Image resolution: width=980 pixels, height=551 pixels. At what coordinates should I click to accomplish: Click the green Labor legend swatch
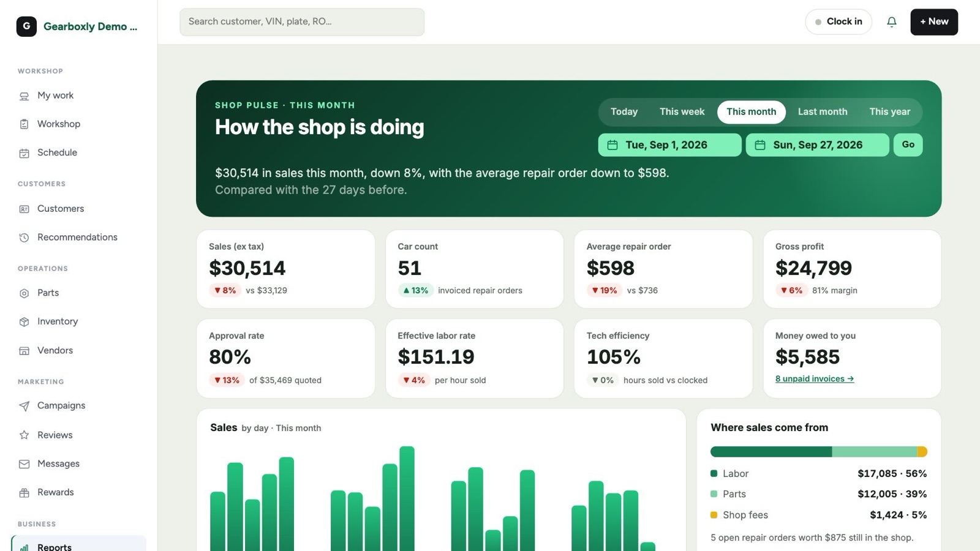(x=714, y=473)
